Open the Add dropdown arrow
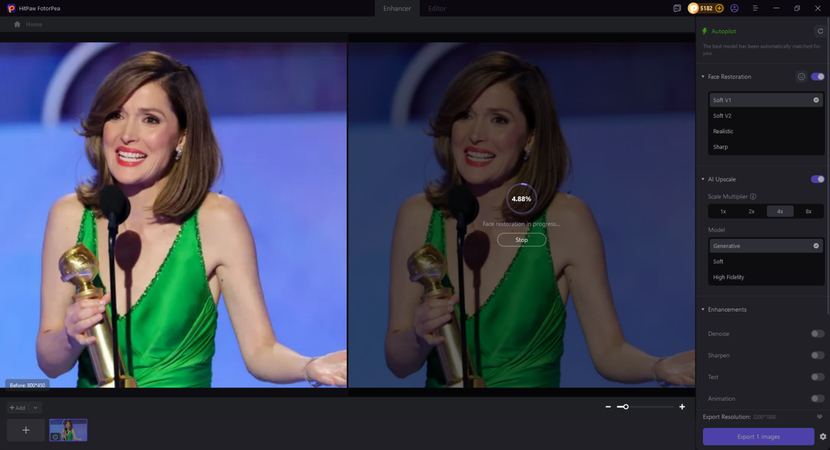 pos(35,408)
